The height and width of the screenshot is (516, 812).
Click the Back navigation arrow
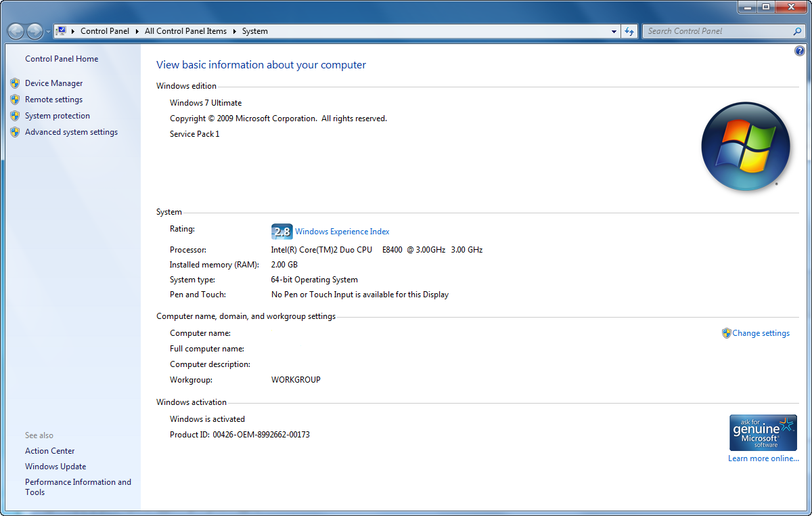[x=16, y=31]
